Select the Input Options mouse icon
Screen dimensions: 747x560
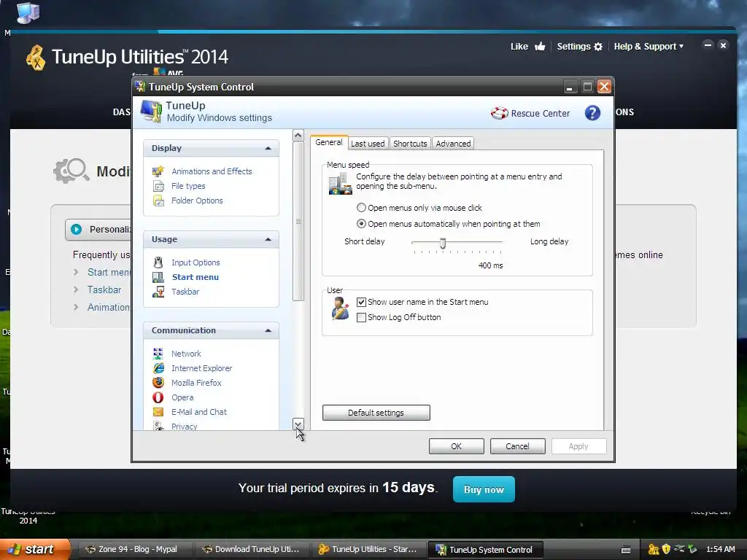pyautogui.click(x=158, y=262)
